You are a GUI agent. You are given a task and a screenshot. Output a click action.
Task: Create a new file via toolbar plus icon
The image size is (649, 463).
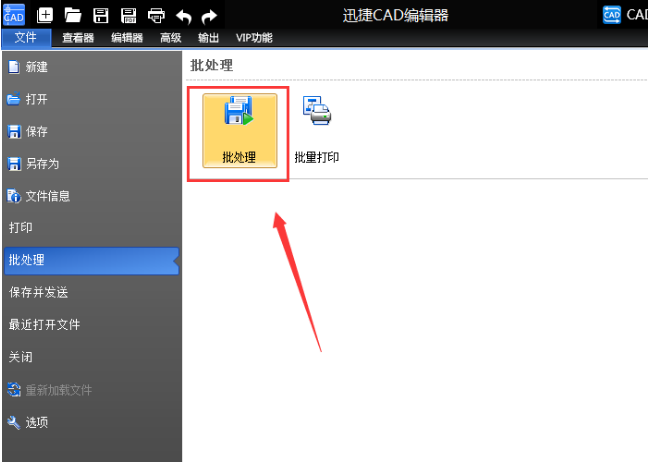pyautogui.click(x=45, y=15)
